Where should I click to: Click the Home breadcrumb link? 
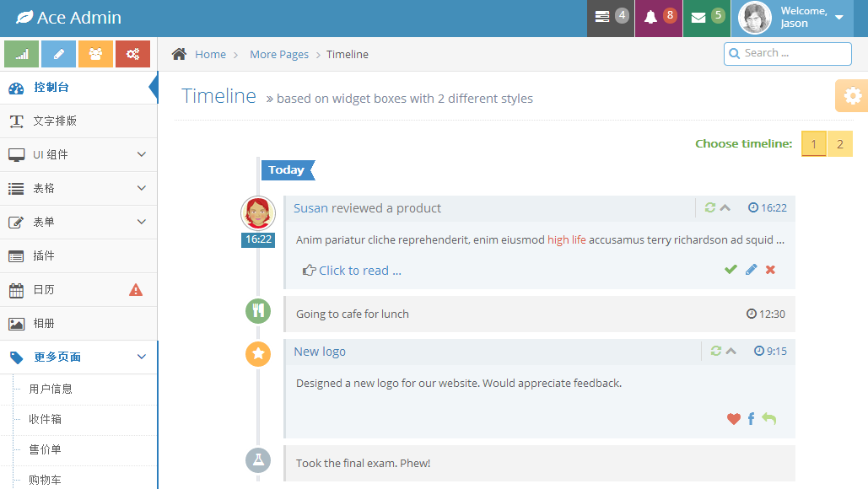(210, 55)
